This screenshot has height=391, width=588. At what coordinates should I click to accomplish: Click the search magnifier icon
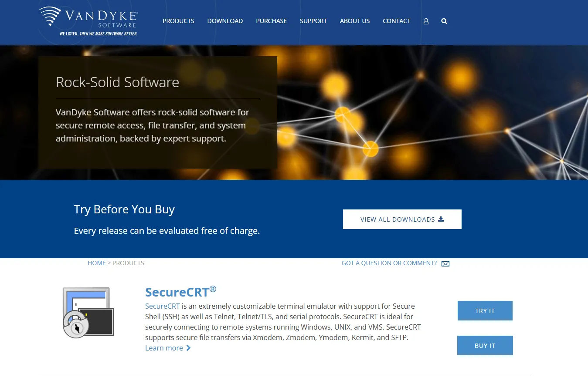click(444, 21)
